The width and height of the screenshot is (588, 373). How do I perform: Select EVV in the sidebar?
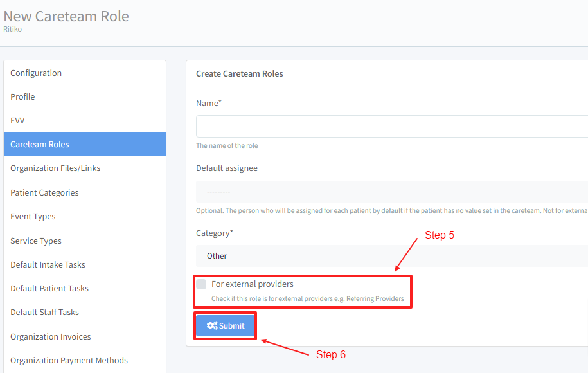pos(17,120)
